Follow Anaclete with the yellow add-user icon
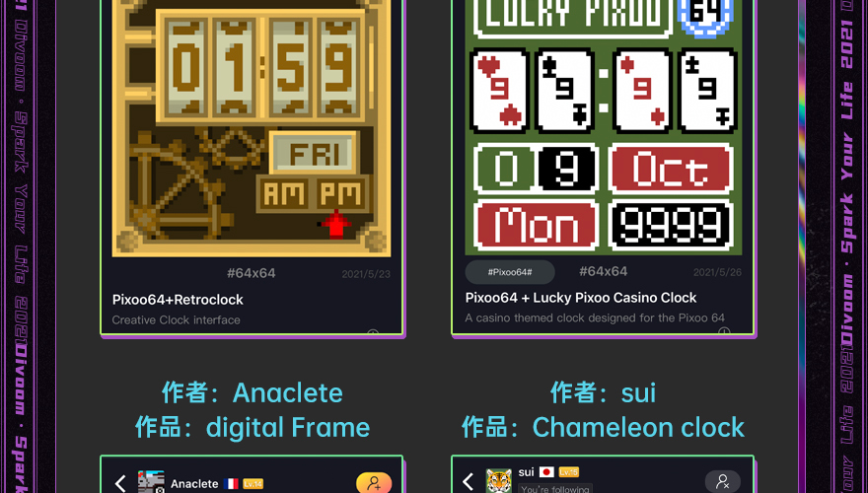 (x=374, y=482)
